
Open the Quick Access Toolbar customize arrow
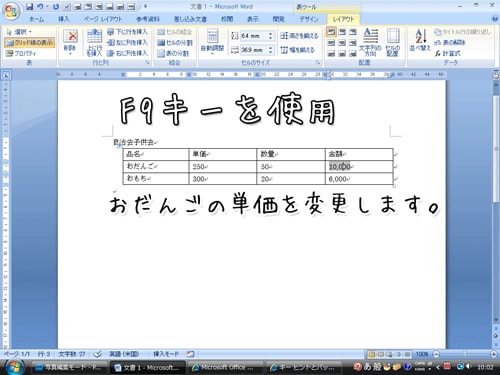point(145,6)
